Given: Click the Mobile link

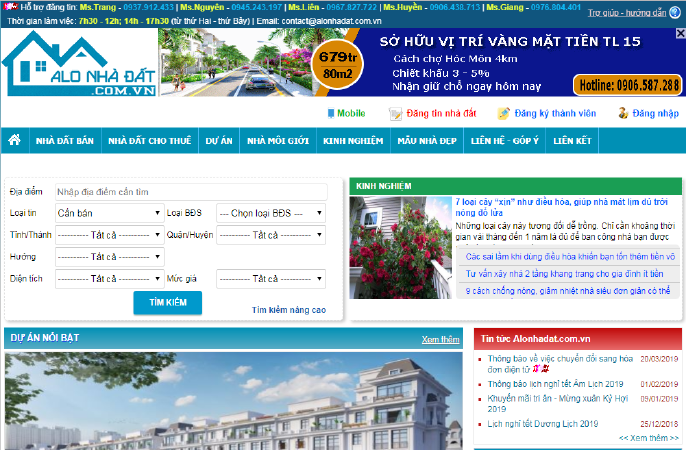Looking at the screenshot, I should (351, 114).
